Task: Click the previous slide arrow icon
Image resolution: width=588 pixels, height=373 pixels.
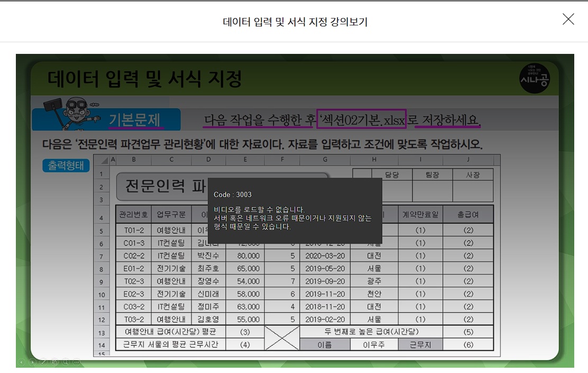Action: point(22,362)
